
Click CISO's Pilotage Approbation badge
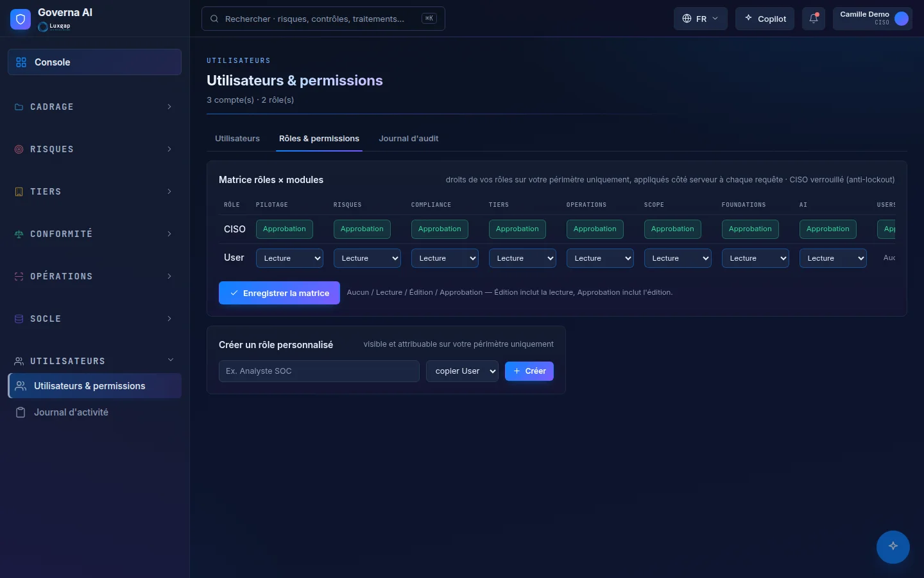pyautogui.click(x=284, y=229)
